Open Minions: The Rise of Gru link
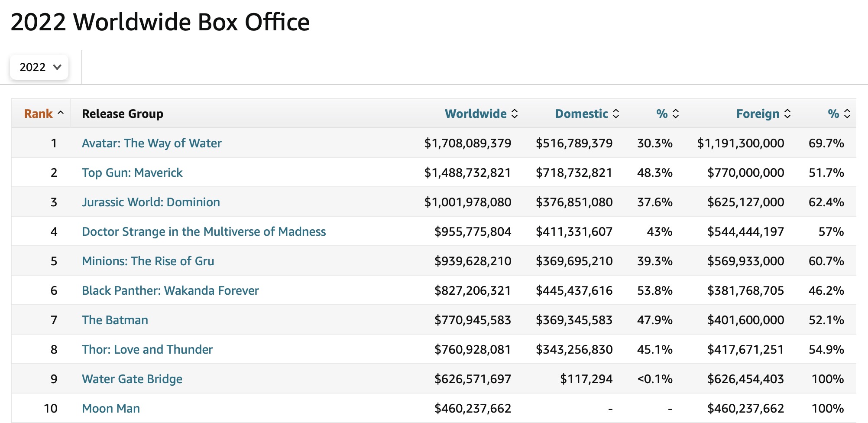This screenshot has height=423, width=868. tap(148, 261)
